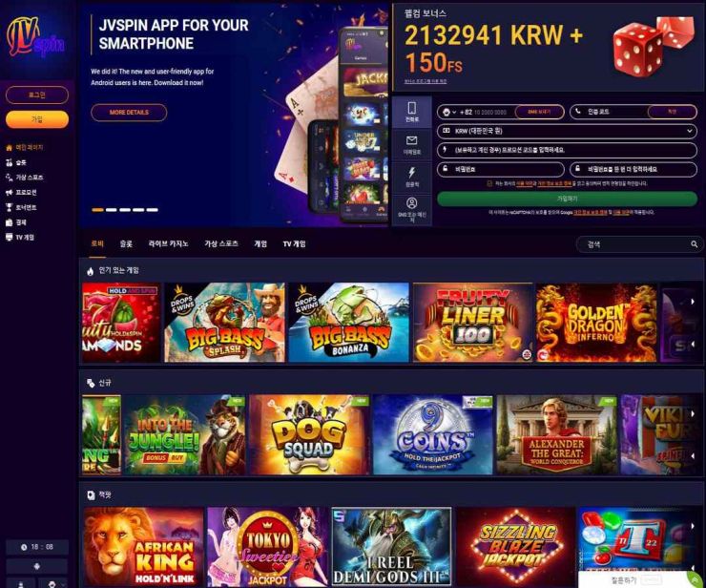This screenshot has width=706, height=588.
Task: Select the second banner slide indicator
Action: (x=112, y=210)
